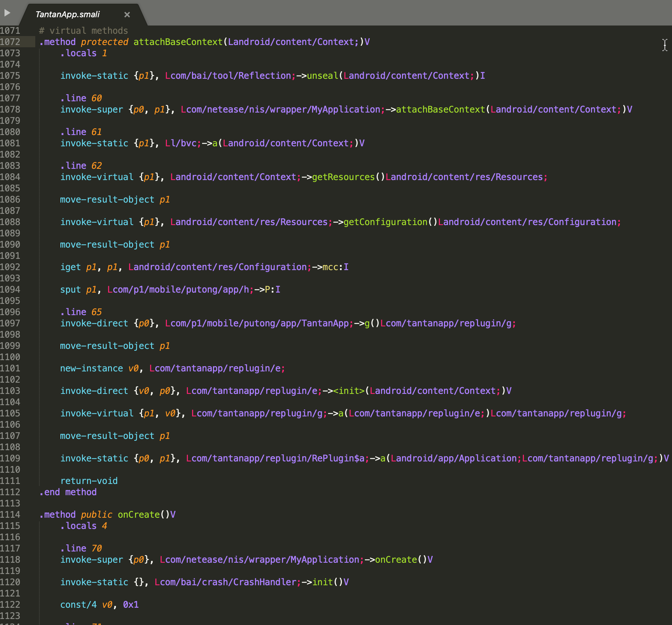Close the TantanApp.smali tab
Image resolution: width=672 pixels, height=625 pixels.
[127, 15]
